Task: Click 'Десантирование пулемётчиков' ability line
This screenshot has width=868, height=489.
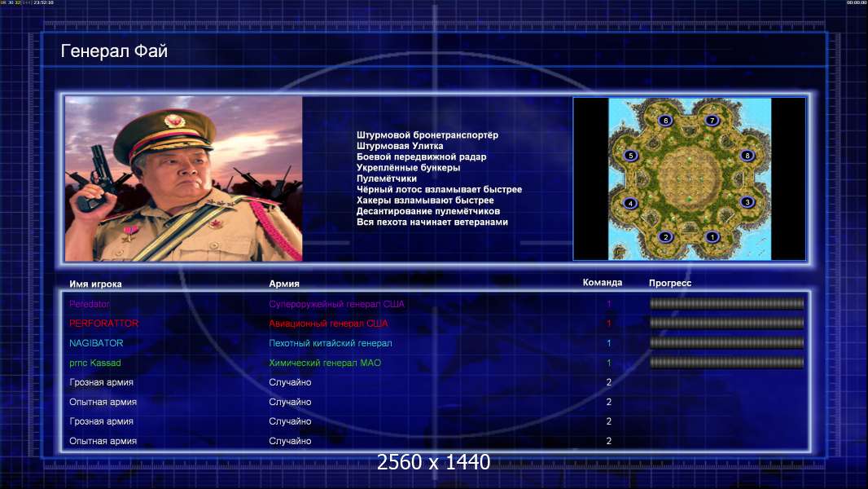Action: click(x=428, y=211)
